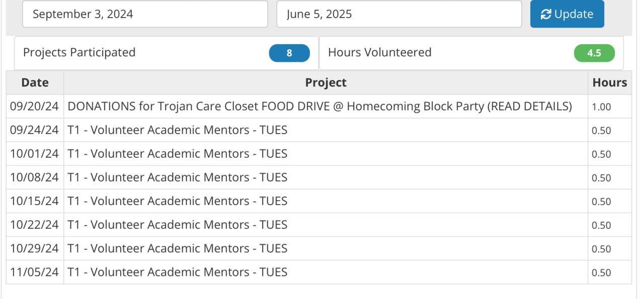This screenshot has height=299, width=644.
Task: Click the Hours column header
Action: 609,82
